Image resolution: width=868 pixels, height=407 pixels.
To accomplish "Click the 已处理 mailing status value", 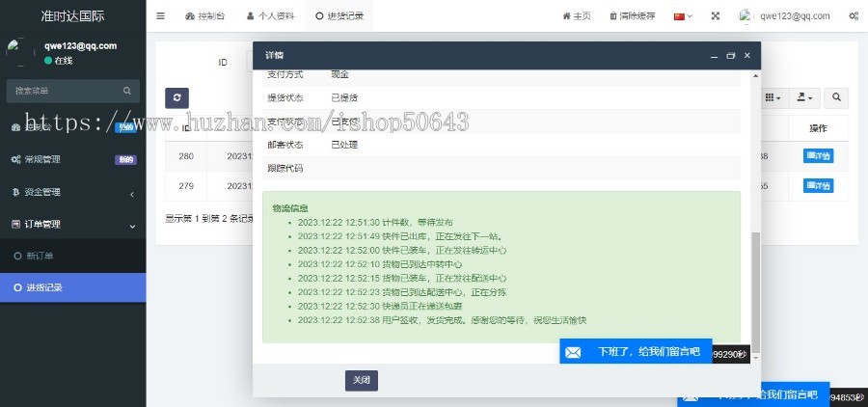I will (344, 145).
